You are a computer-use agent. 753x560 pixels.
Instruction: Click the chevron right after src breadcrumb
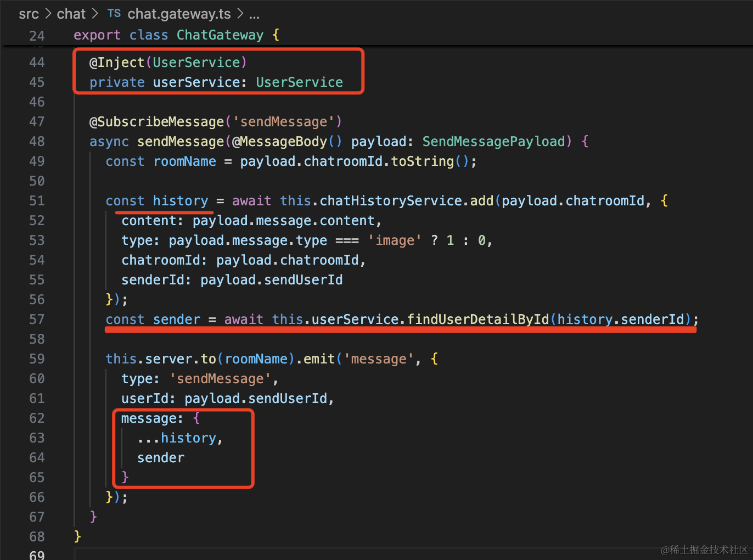[x=48, y=14]
